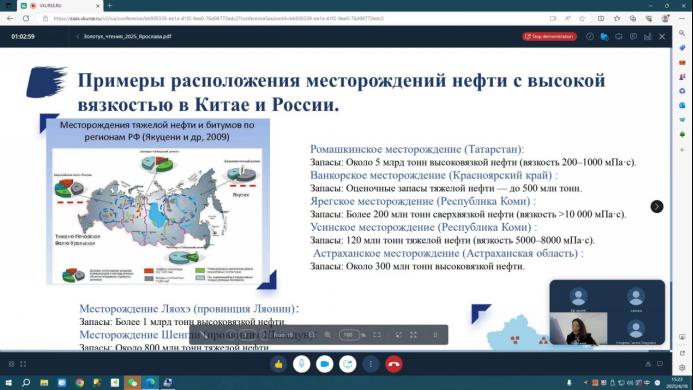Viewport: 693px width, 390px height.
Task: Open the blue participants icon in header
Action: [x=604, y=37]
